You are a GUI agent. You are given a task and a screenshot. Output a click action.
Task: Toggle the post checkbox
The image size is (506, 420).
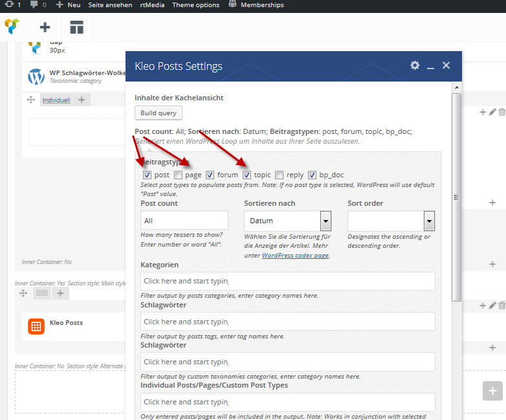[x=147, y=175]
